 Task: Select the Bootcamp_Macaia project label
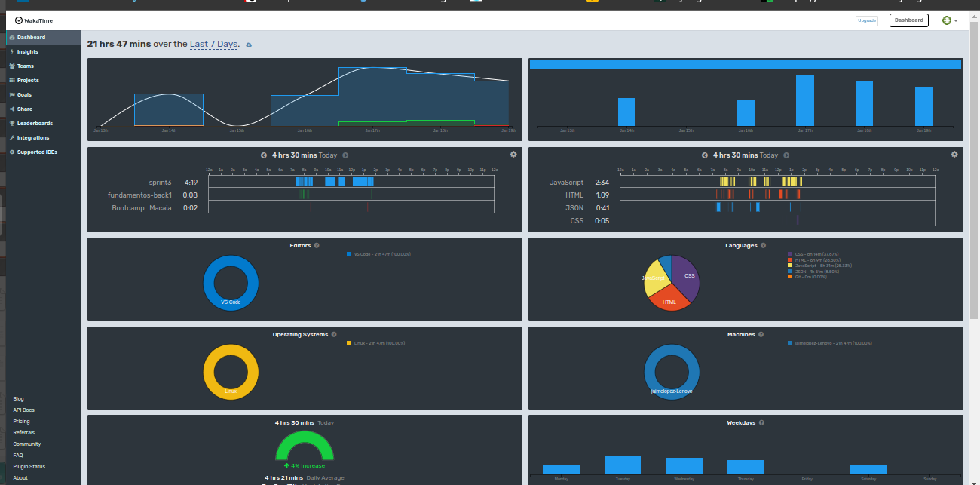142,207
